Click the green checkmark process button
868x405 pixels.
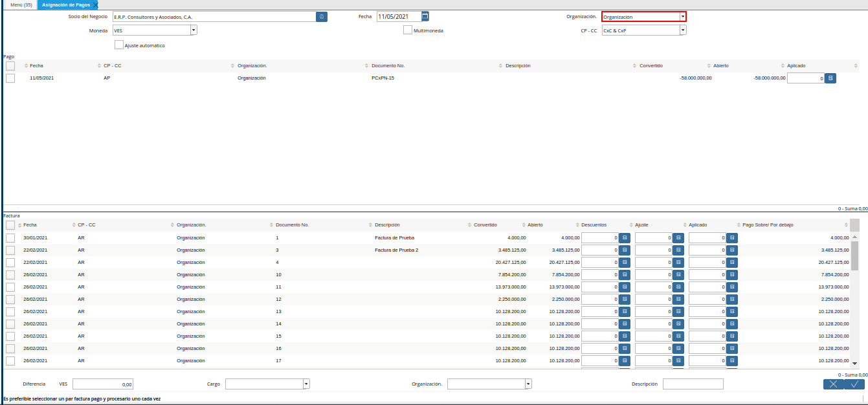click(854, 384)
